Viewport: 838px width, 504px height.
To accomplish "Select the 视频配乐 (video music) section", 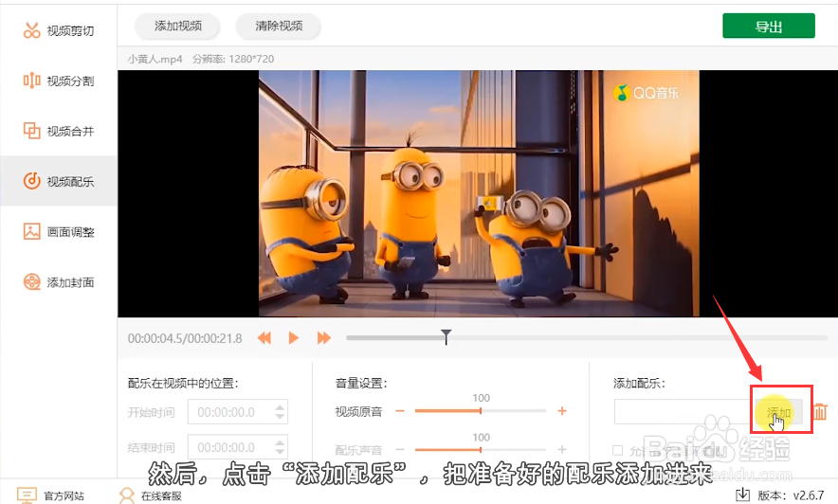I will click(59, 181).
